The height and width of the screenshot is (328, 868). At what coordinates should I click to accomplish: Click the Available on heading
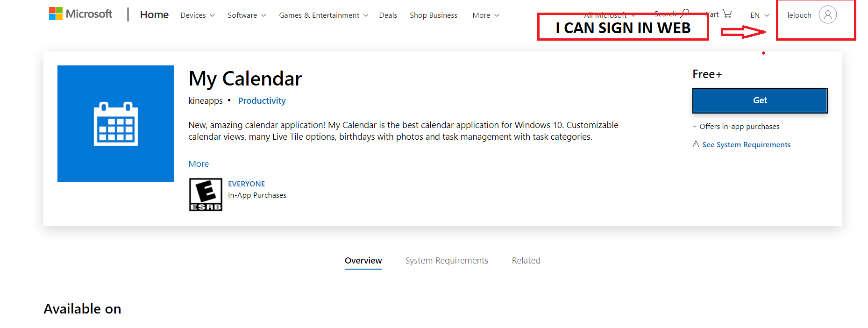[82, 309]
